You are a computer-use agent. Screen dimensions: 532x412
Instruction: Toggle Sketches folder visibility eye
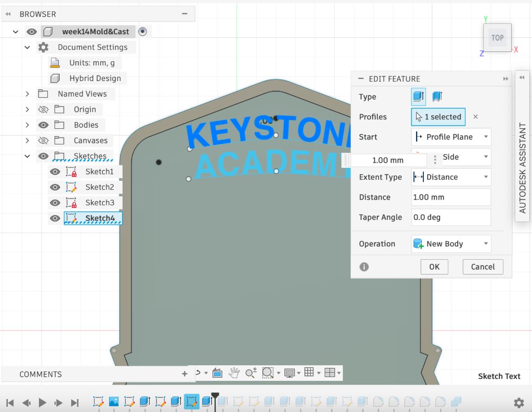(x=44, y=156)
